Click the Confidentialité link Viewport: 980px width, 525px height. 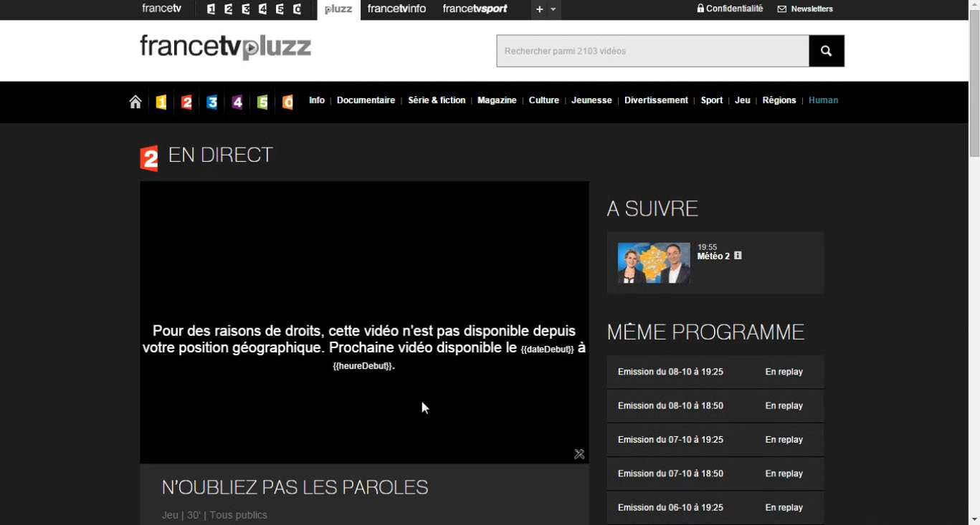pyautogui.click(x=730, y=9)
